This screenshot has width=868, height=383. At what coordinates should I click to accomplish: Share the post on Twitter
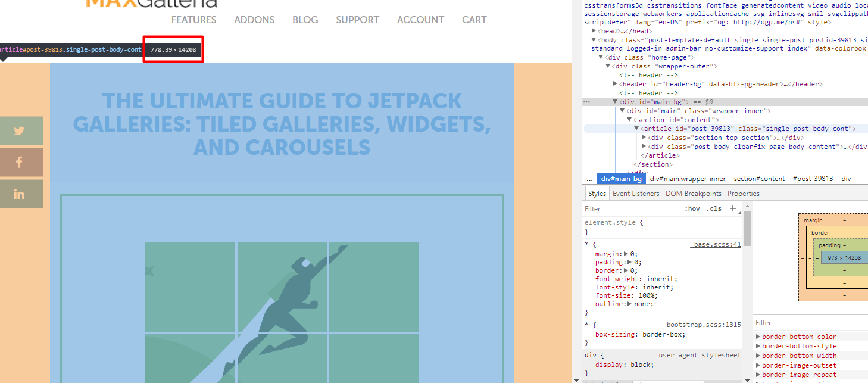(x=21, y=130)
